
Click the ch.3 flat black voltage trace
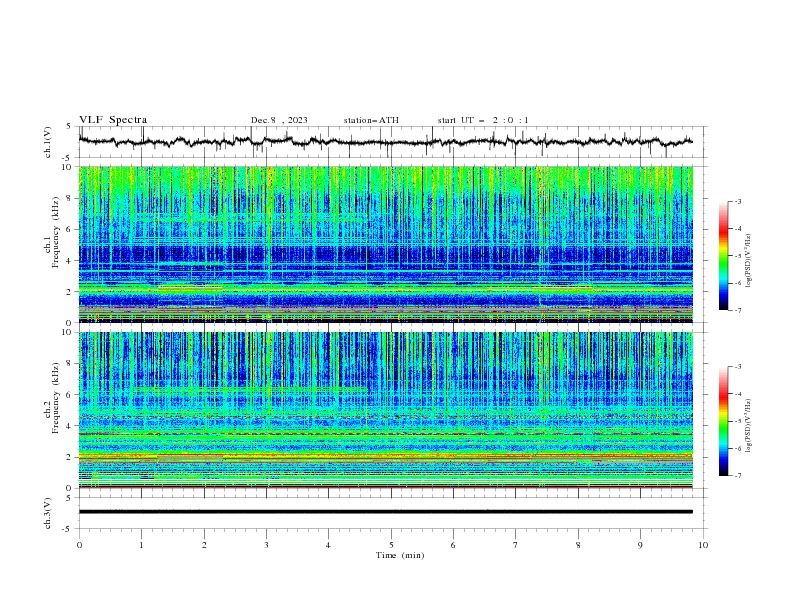pos(385,512)
